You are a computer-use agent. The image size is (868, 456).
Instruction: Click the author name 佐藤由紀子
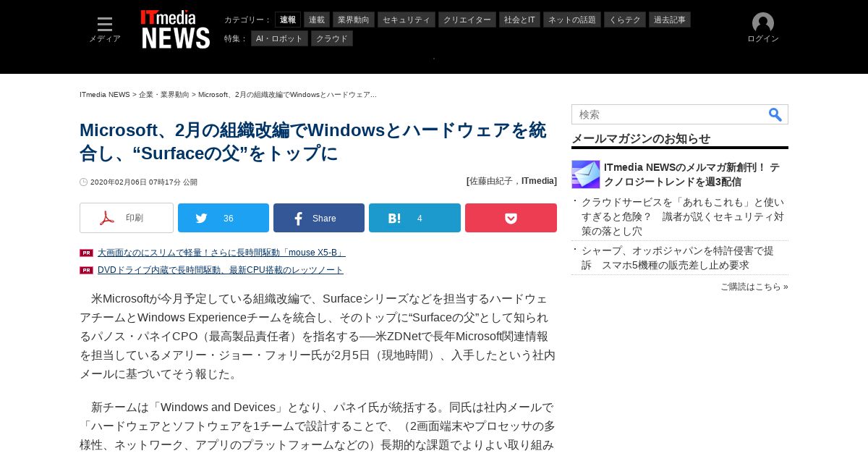pos(491,181)
